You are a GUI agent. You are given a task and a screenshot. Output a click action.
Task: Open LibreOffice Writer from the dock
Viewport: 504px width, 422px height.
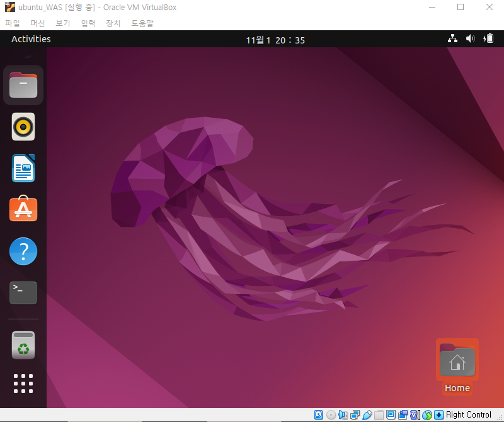[23, 168]
